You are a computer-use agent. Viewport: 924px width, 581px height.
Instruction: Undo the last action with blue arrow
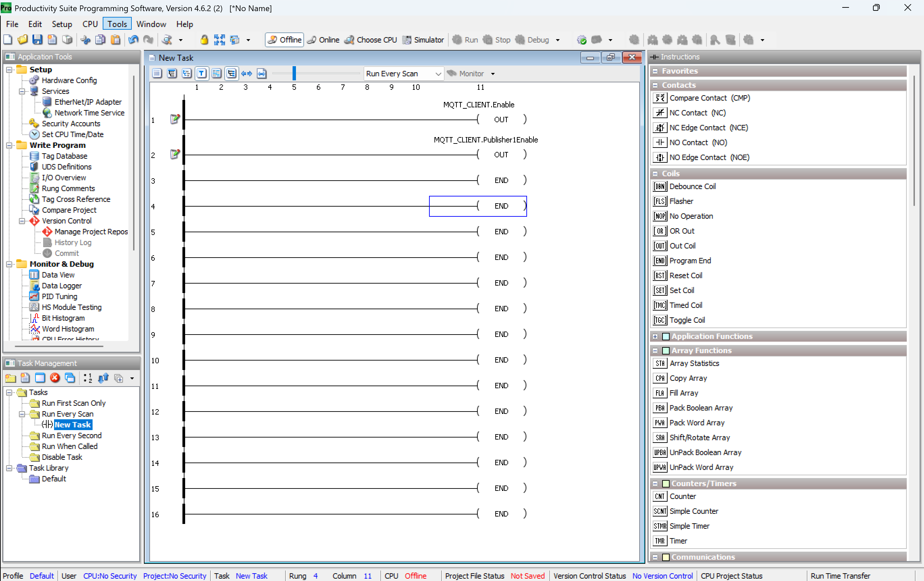[x=133, y=39]
